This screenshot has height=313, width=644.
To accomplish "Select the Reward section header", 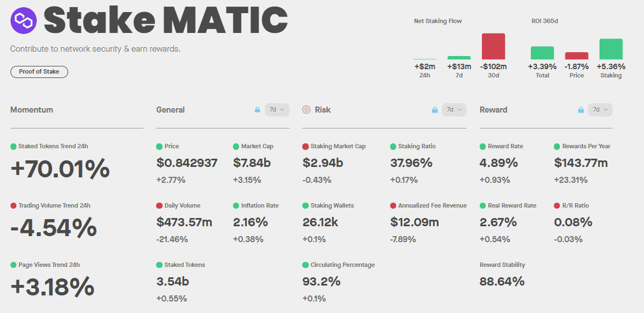I will pyautogui.click(x=493, y=110).
